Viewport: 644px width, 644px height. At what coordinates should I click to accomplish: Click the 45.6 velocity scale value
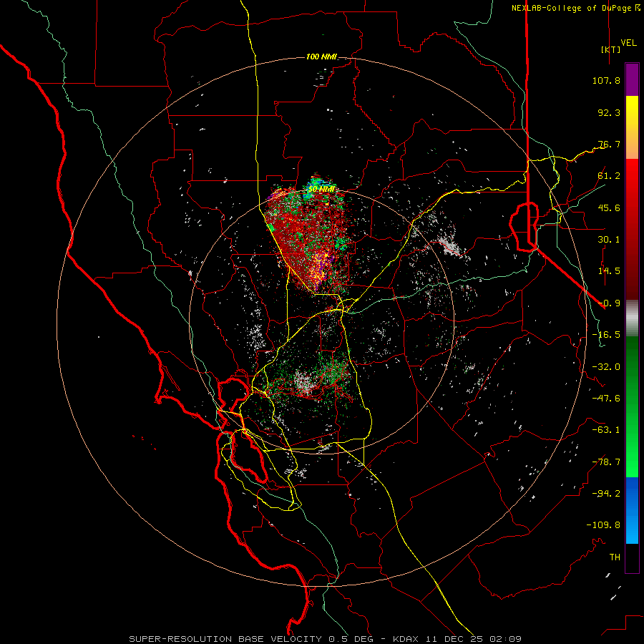[x=609, y=208]
